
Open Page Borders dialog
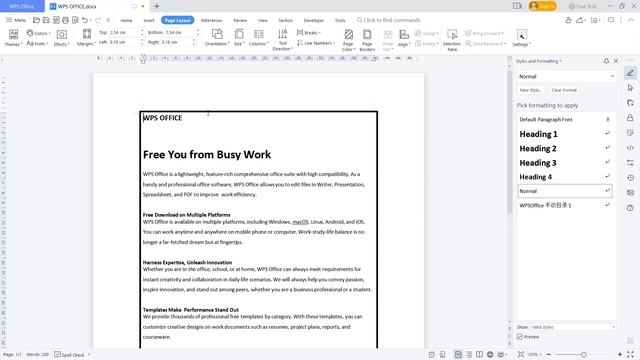367,40
